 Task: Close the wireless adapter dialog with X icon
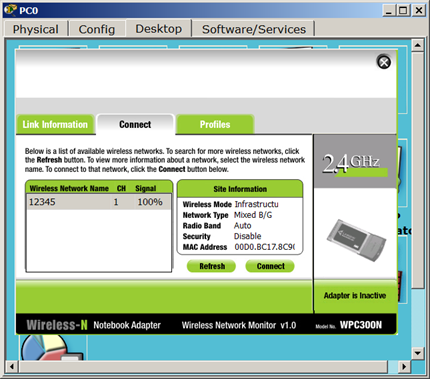pyautogui.click(x=384, y=62)
